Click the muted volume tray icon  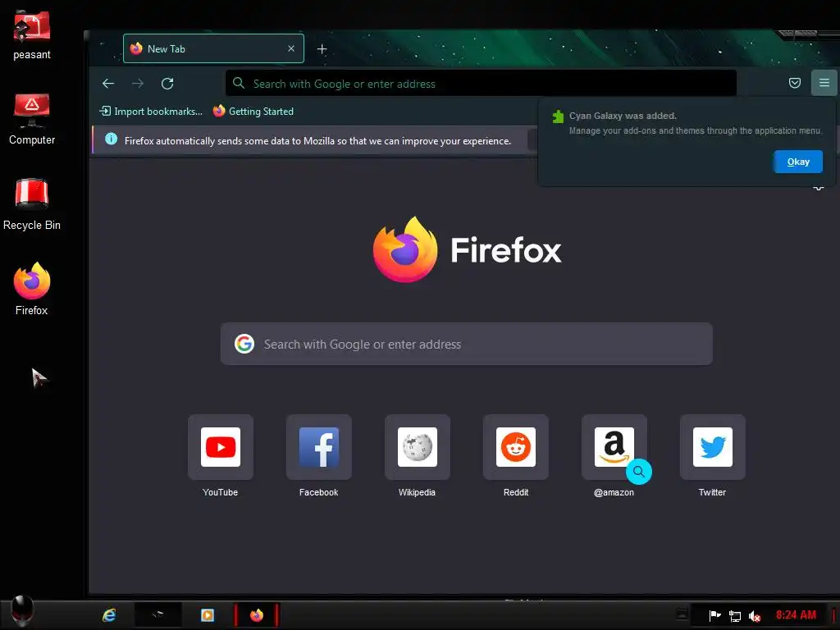click(755, 616)
